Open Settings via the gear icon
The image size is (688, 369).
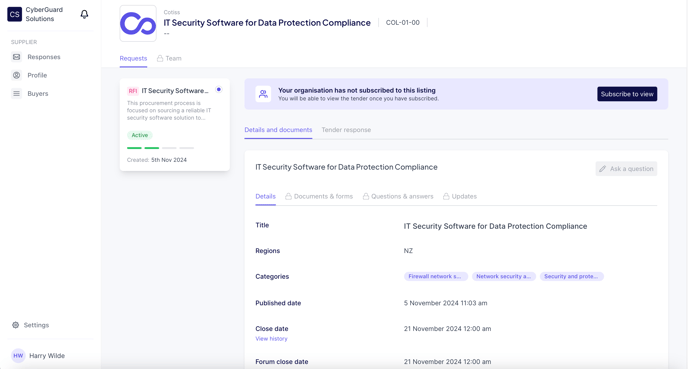[15, 325]
